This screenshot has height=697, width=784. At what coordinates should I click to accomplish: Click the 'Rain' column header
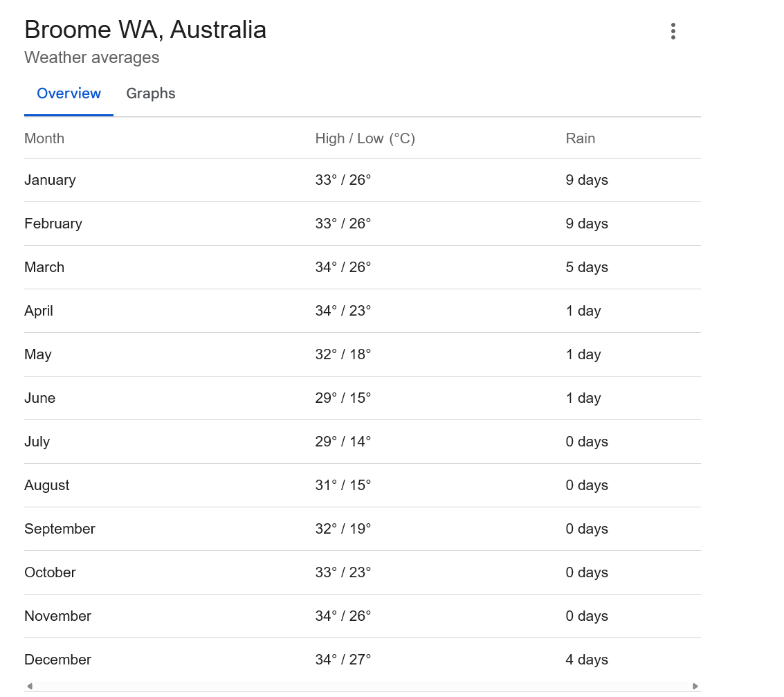pyautogui.click(x=581, y=138)
